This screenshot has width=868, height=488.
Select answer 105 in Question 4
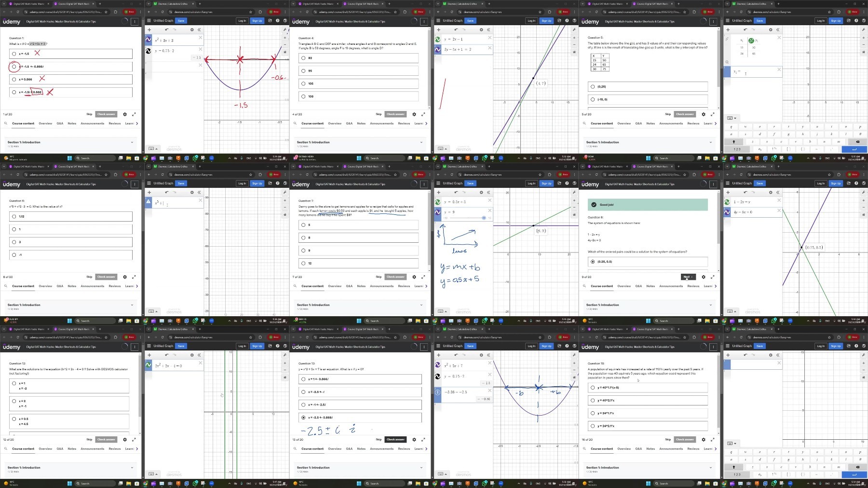click(x=358, y=84)
